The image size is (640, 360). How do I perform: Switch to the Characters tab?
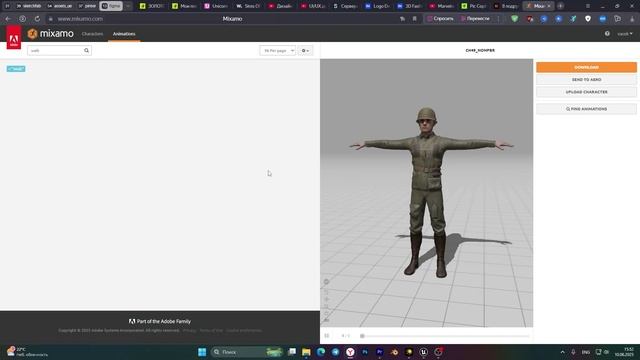pos(92,34)
